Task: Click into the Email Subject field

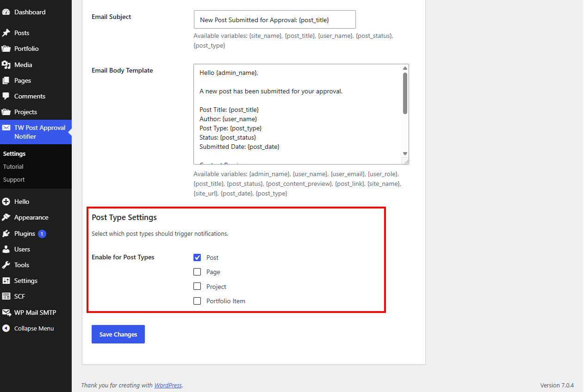Action: pyautogui.click(x=275, y=20)
